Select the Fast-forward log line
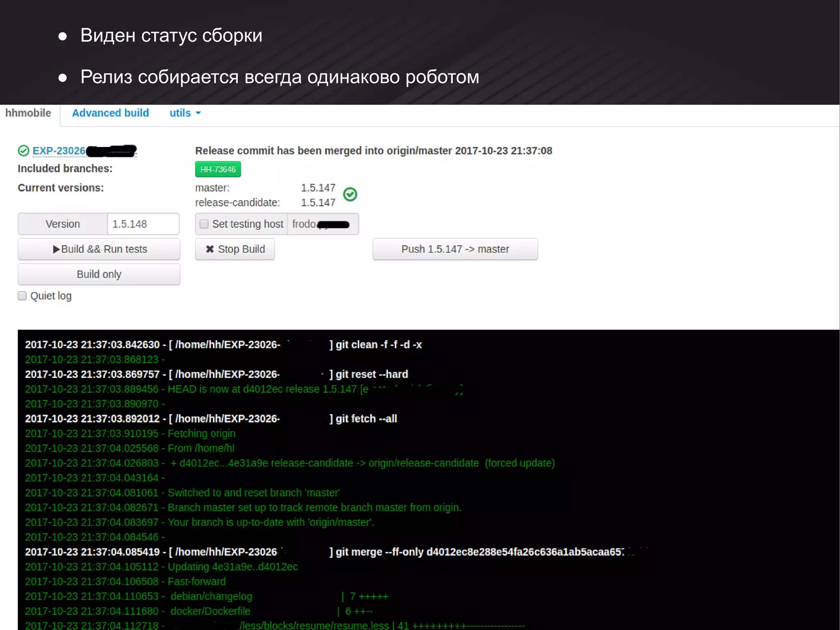 126,581
